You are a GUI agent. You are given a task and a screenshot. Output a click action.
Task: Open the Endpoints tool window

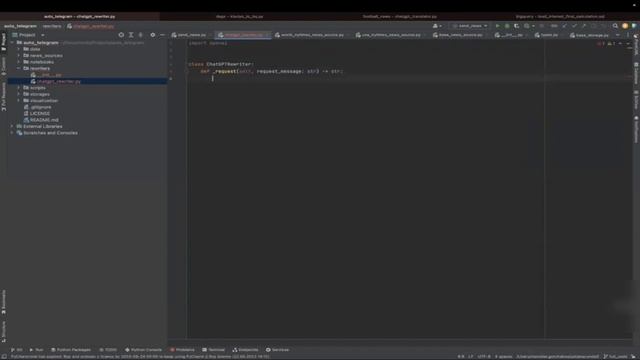[245, 350]
